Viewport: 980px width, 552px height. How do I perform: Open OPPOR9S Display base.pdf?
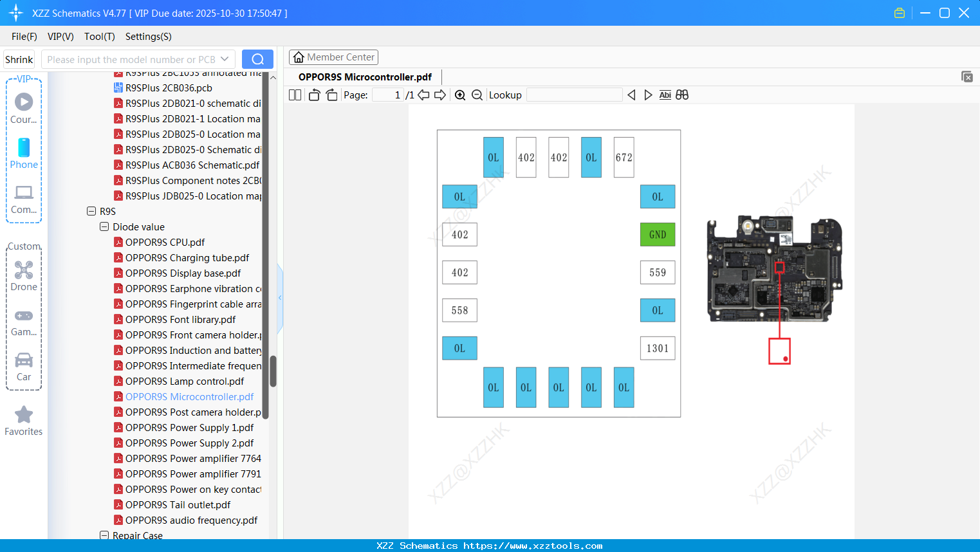183,273
